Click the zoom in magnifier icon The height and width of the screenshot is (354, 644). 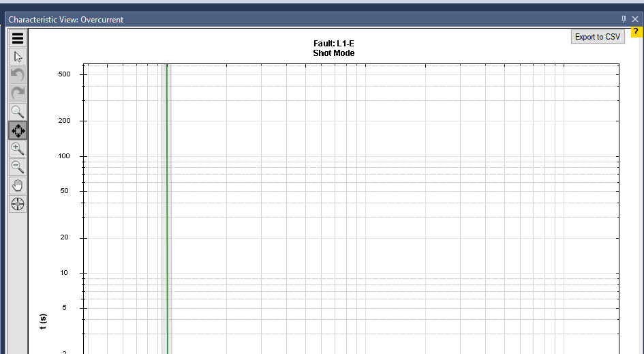pyautogui.click(x=18, y=149)
